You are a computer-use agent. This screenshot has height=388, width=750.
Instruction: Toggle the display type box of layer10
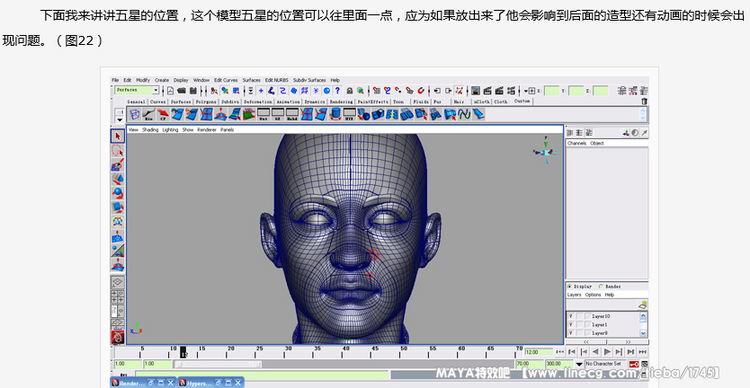(579, 316)
